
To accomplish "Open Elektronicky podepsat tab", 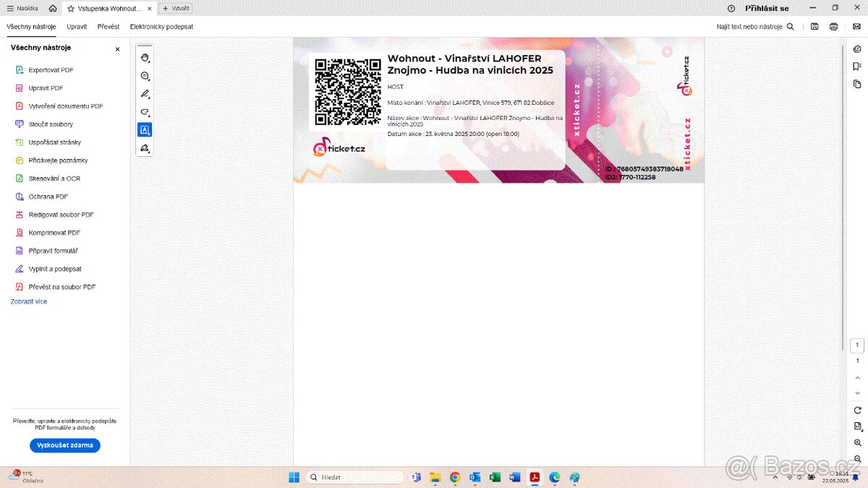I will click(x=161, y=27).
